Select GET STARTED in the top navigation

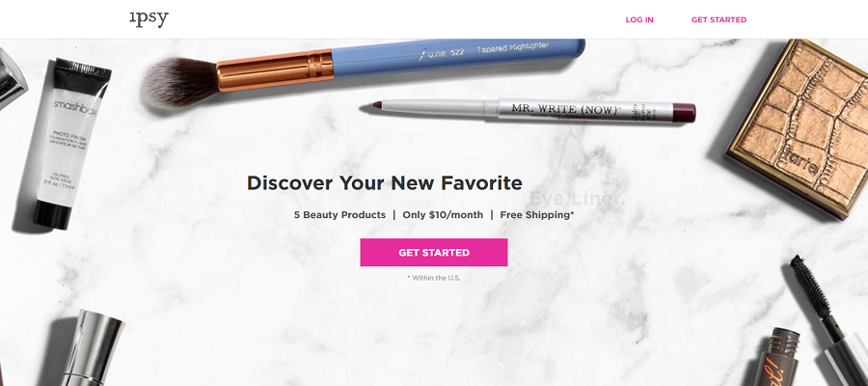(x=719, y=20)
